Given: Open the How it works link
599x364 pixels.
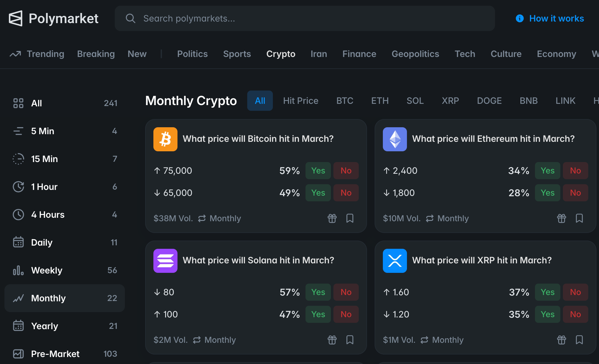Looking at the screenshot, I should (x=556, y=18).
